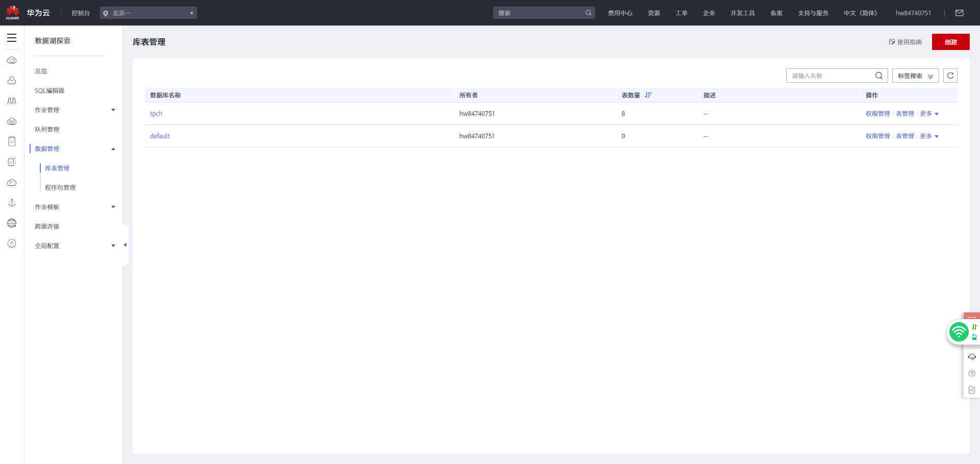Open 开发工具 in the top bar
Viewport: 980px width, 464px height.
click(x=743, y=13)
